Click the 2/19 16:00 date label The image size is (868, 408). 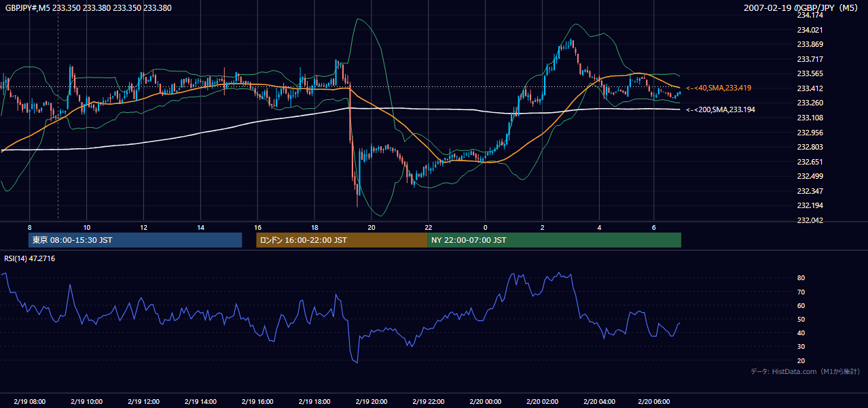[x=257, y=402]
